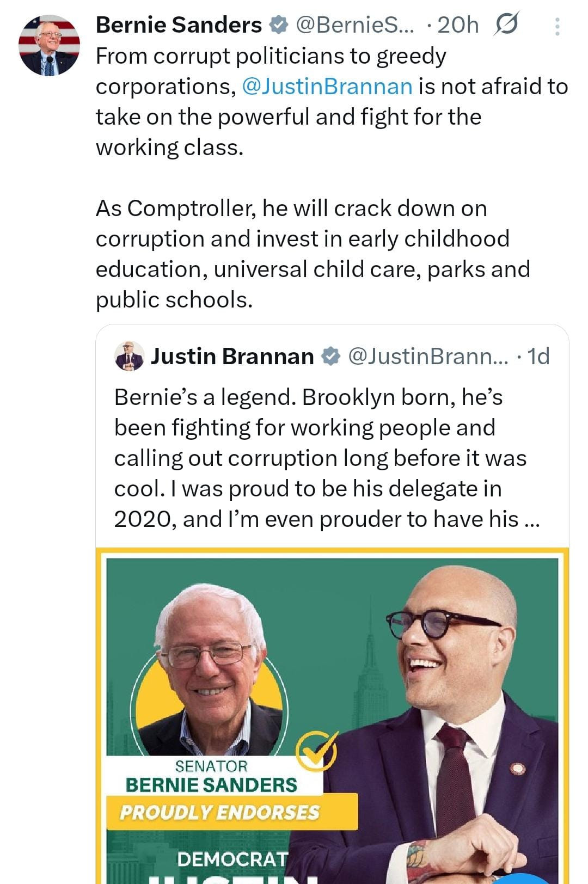The width and height of the screenshot is (588, 884).
Task: Open the @JustinBrann... handle
Action: (x=427, y=356)
